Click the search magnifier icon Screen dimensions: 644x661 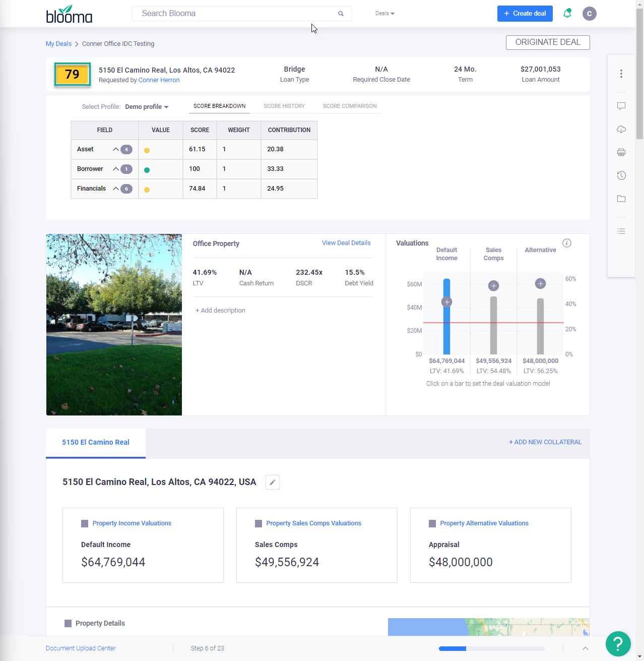341,14
